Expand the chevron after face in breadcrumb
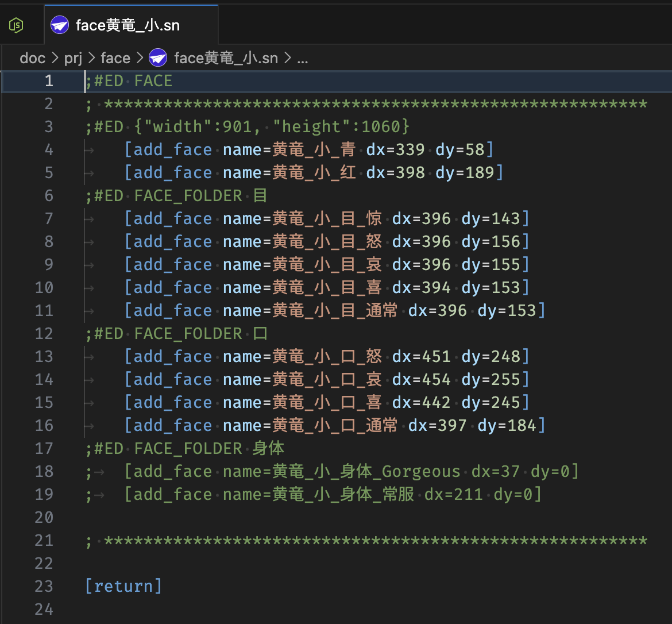The image size is (672, 624). 140,57
